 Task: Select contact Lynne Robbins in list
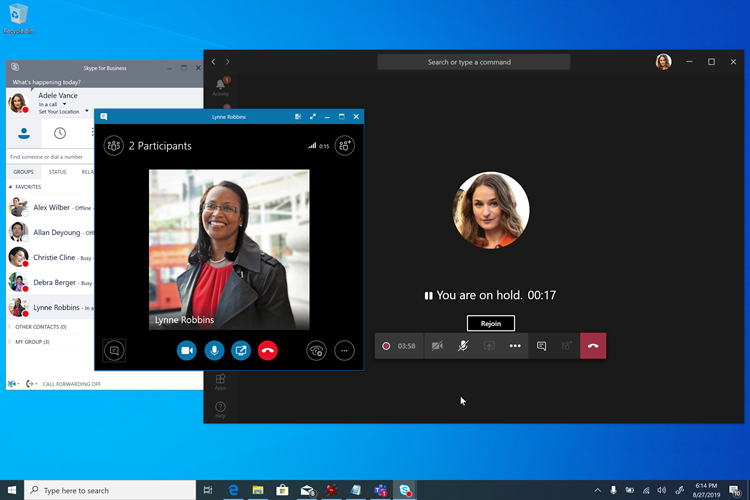50,307
